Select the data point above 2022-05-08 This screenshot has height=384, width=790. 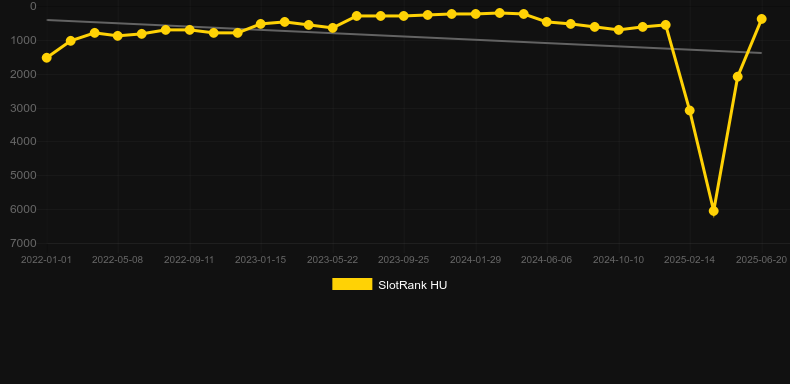(x=118, y=36)
